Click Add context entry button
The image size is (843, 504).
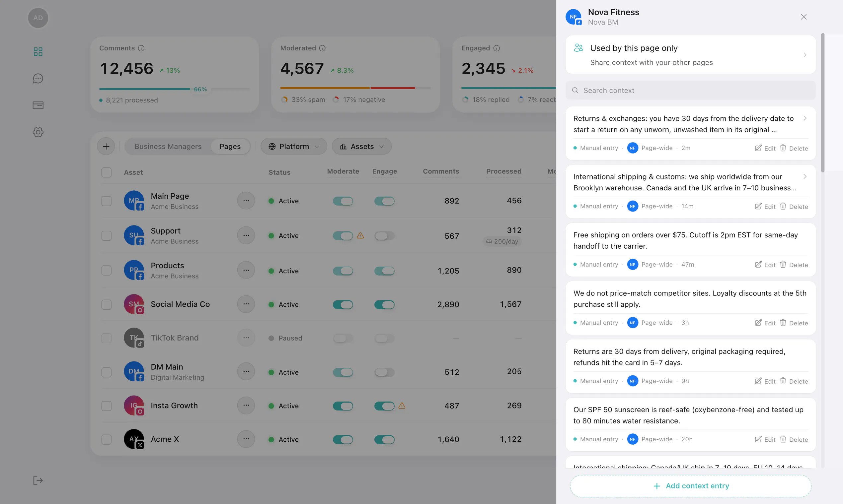click(691, 486)
